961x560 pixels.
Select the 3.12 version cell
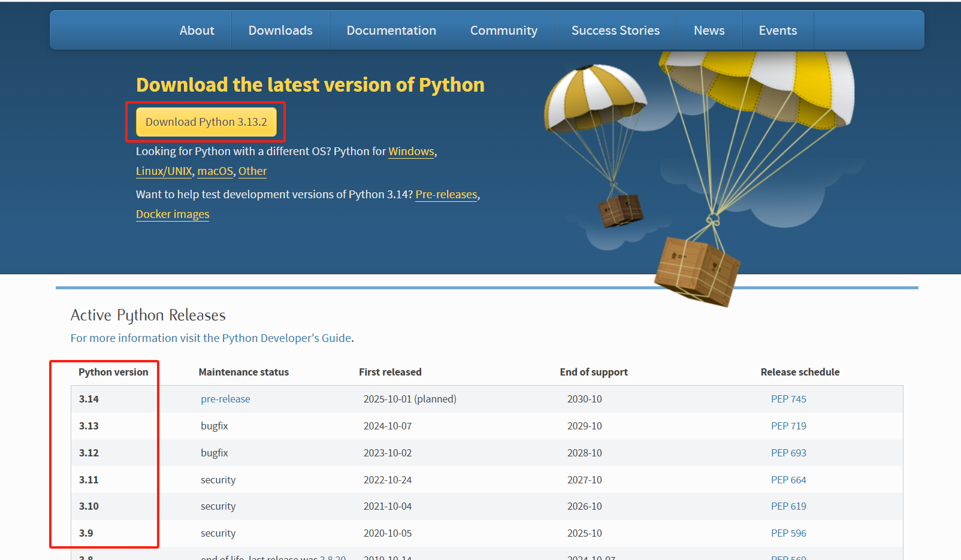(89, 453)
